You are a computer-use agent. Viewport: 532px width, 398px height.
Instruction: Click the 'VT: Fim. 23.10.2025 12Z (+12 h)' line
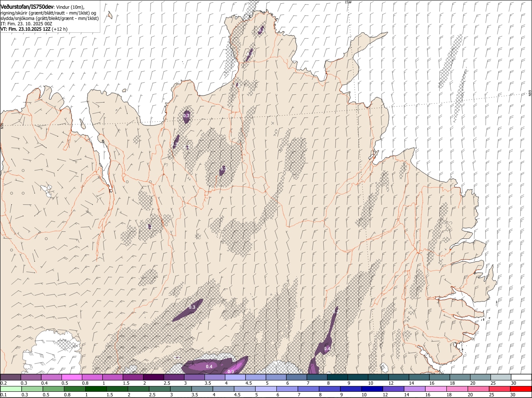point(34,29)
